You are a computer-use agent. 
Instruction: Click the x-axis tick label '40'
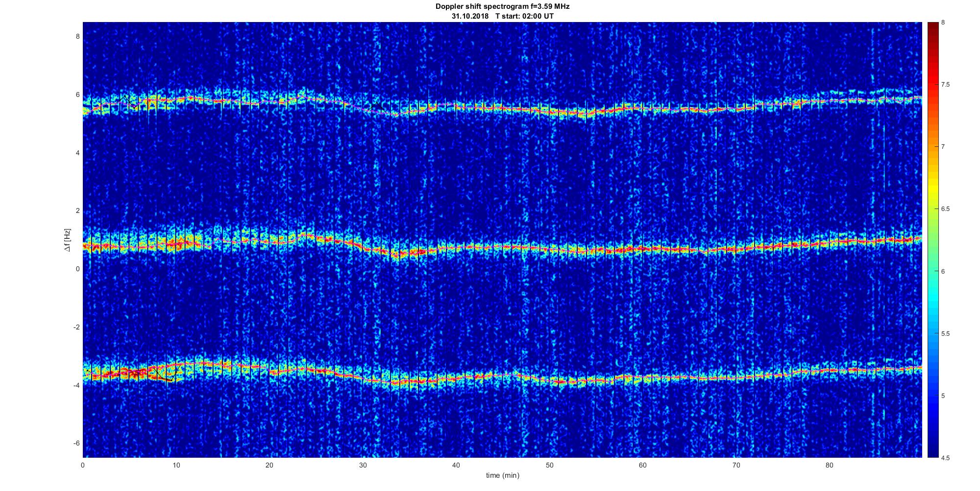[456, 465]
